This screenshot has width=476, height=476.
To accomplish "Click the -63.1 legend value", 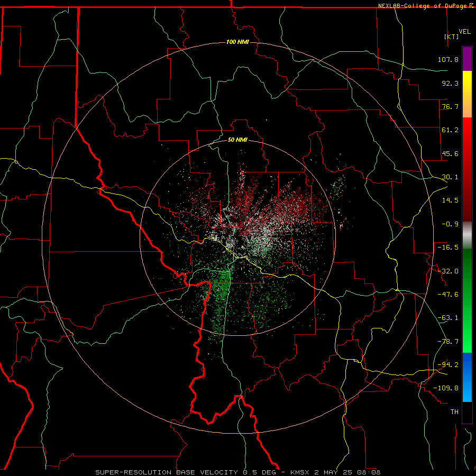I will click(448, 318).
